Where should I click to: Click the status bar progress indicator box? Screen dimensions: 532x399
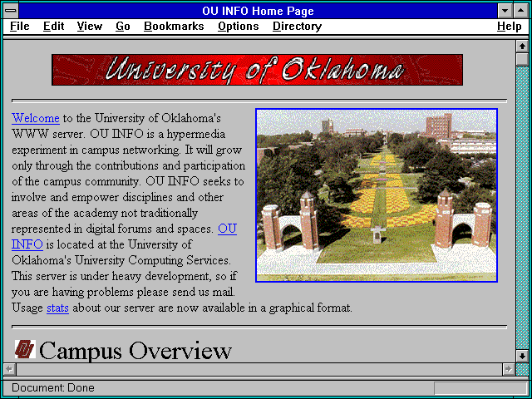pos(480,388)
